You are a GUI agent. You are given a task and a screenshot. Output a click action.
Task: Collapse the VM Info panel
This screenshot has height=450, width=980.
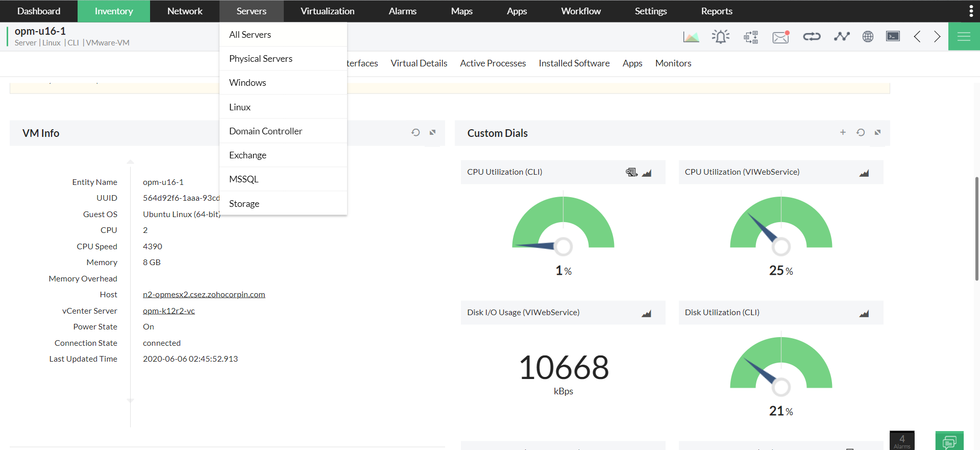[x=432, y=132]
